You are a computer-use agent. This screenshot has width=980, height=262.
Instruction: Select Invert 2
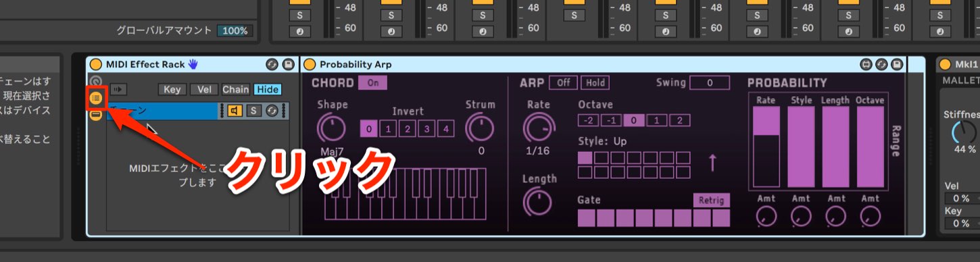(x=408, y=128)
